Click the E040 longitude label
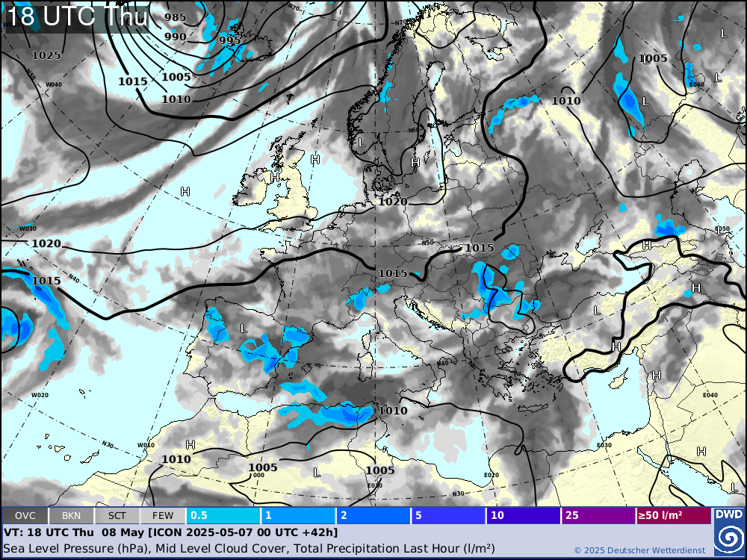 (x=710, y=395)
